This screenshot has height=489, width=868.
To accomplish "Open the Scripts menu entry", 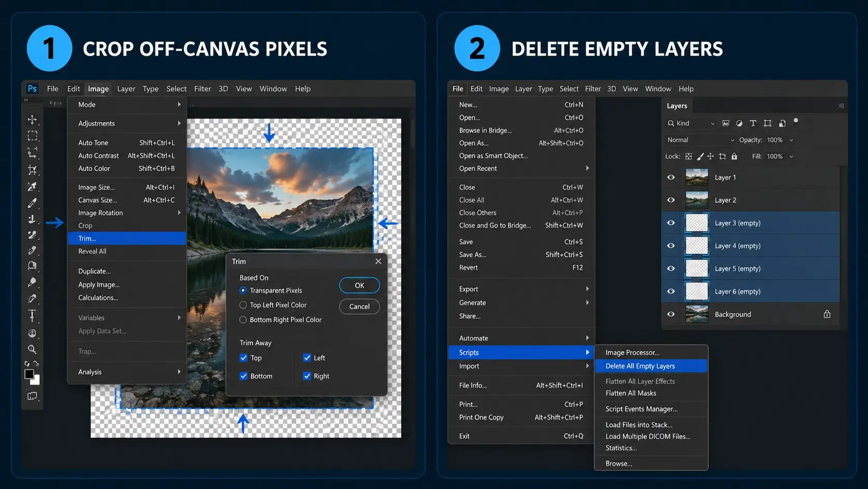I will click(x=521, y=352).
